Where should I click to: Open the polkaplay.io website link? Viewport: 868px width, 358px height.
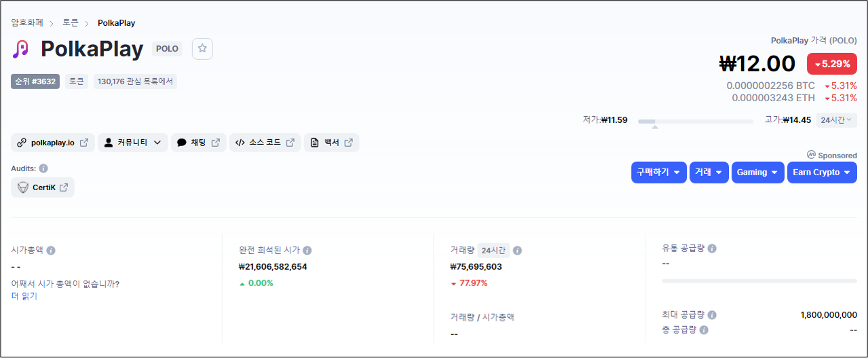tap(53, 143)
